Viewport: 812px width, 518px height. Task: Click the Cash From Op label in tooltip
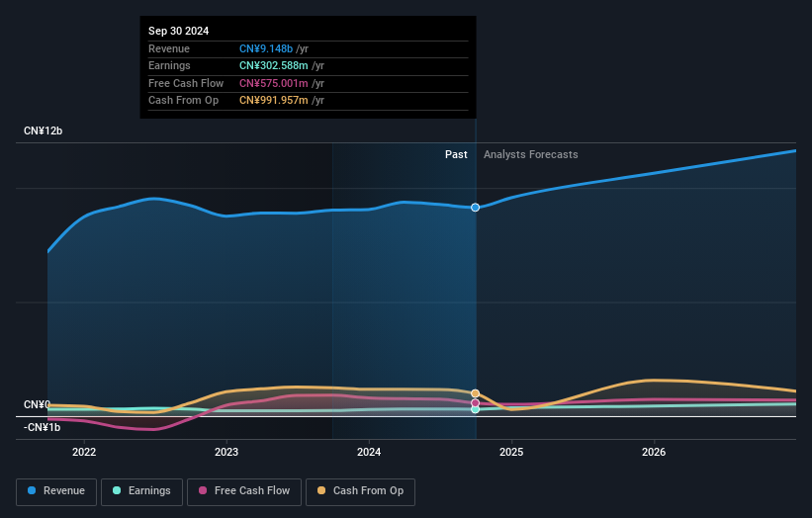183,101
